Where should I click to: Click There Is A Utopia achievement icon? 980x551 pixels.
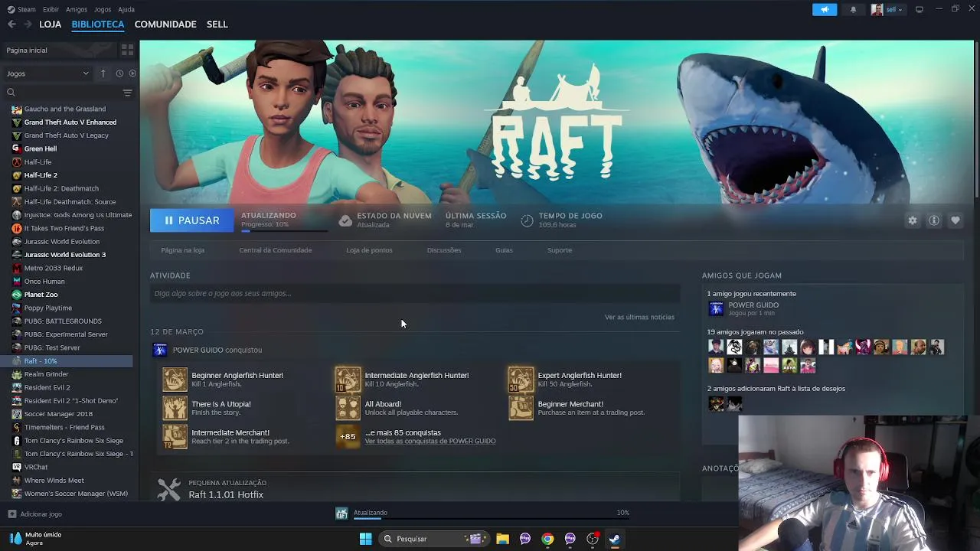(175, 408)
